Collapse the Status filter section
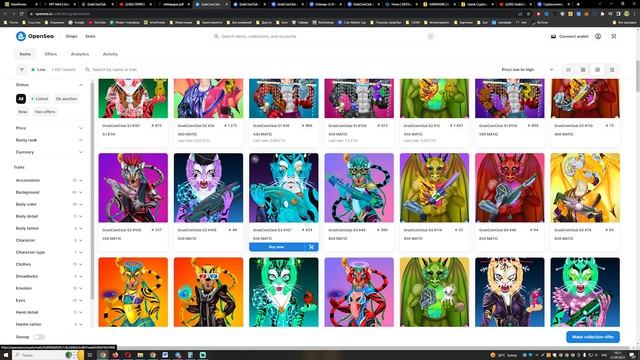 (49, 85)
